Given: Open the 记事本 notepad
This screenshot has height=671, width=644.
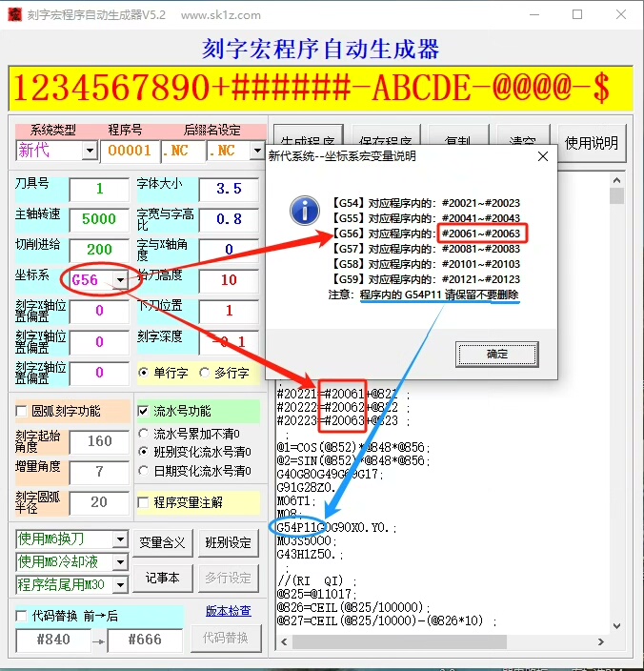Looking at the screenshot, I should pyautogui.click(x=162, y=578).
